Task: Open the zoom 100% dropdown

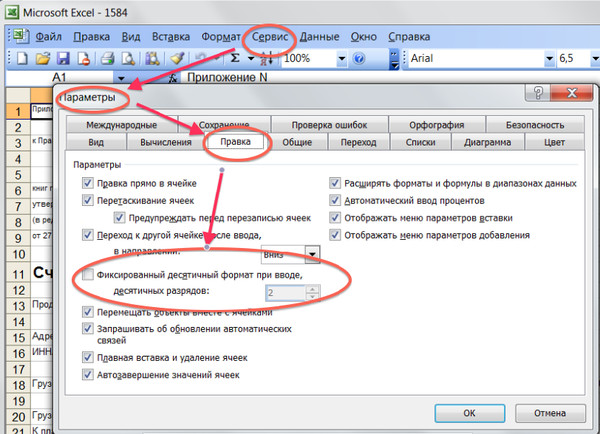Action: [x=341, y=59]
